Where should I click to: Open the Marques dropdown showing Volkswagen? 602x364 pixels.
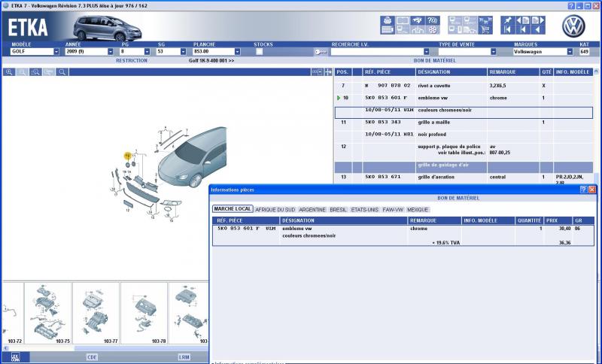tap(570, 52)
